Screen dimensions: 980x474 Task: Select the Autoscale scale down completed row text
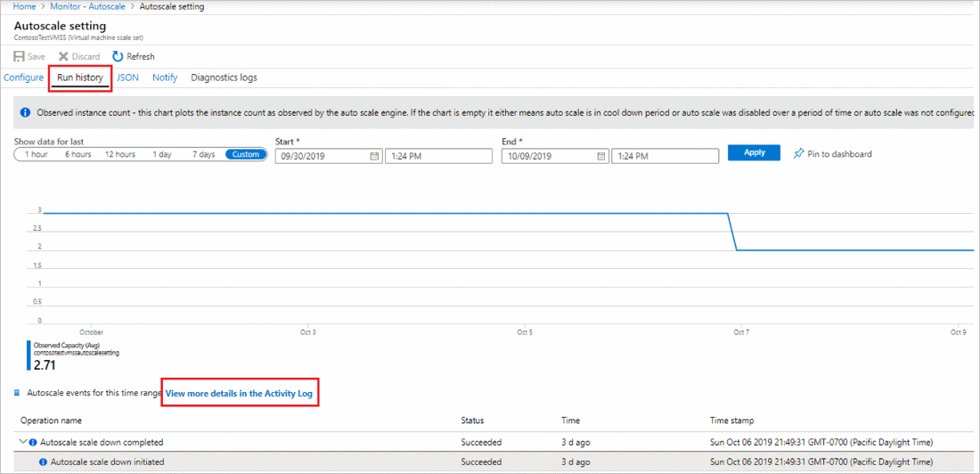(x=102, y=442)
